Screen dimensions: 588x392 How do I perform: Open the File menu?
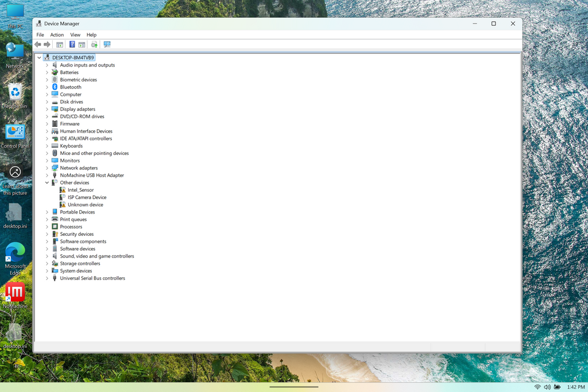click(40, 35)
